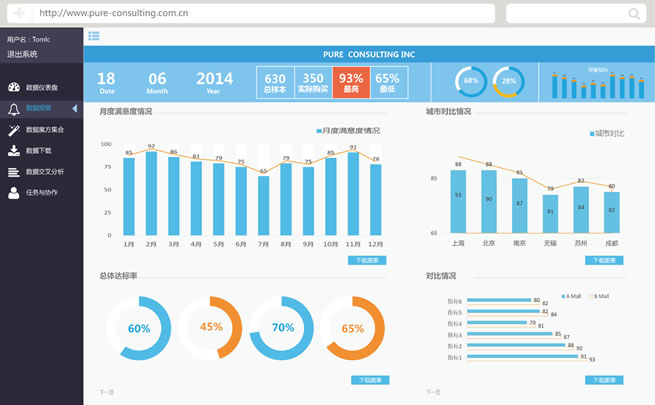Click the bell alert icon in sidebar
The width and height of the screenshot is (655, 405).
click(14, 108)
